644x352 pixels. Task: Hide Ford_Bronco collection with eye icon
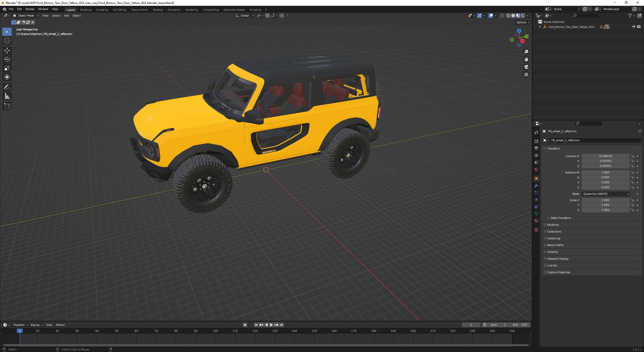(634, 27)
